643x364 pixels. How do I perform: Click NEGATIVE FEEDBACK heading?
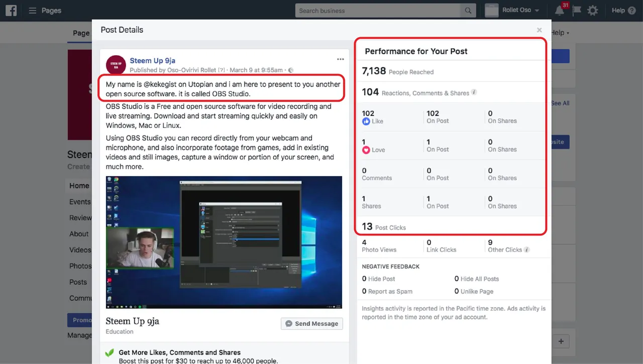click(391, 267)
